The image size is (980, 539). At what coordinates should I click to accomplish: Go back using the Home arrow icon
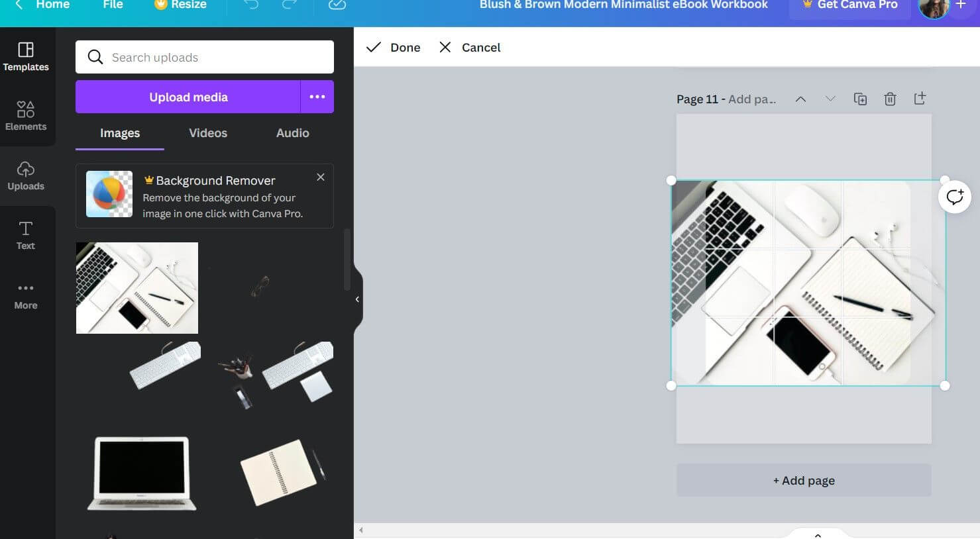(x=19, y=5)
